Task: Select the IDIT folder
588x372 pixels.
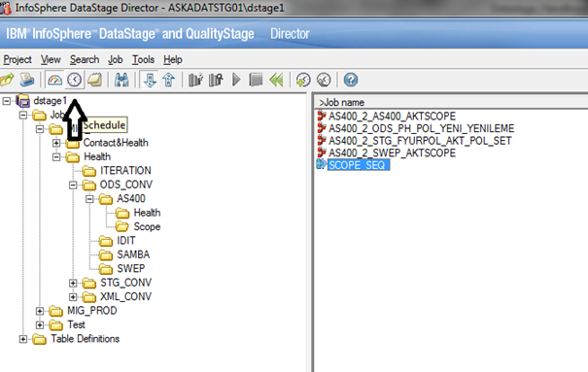Action: (x=126, y=241)
